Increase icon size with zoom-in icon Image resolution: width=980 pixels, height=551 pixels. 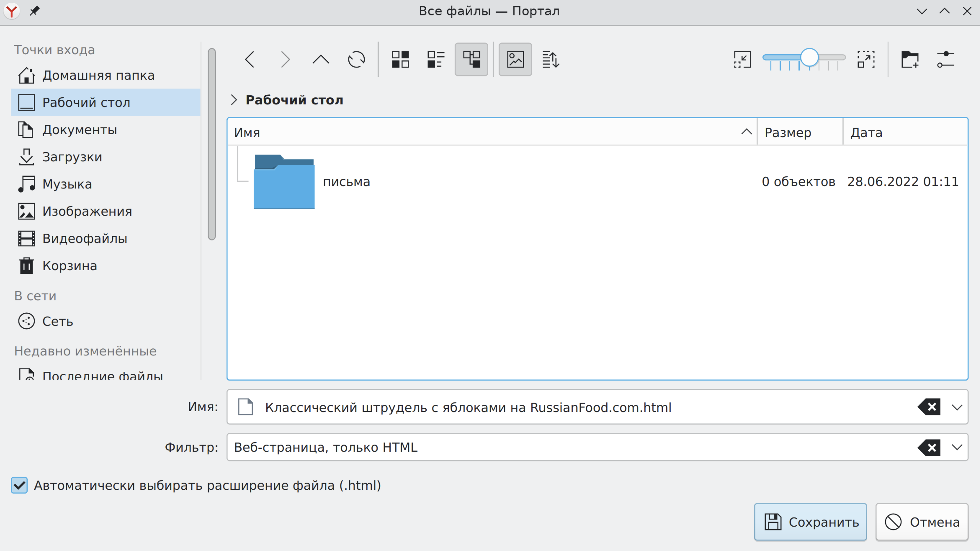pos(866,60)
